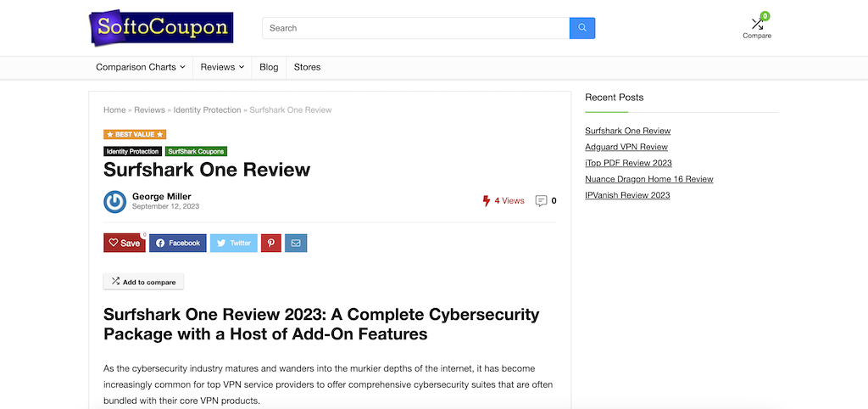Share the article on Facebook

[178, 243]
